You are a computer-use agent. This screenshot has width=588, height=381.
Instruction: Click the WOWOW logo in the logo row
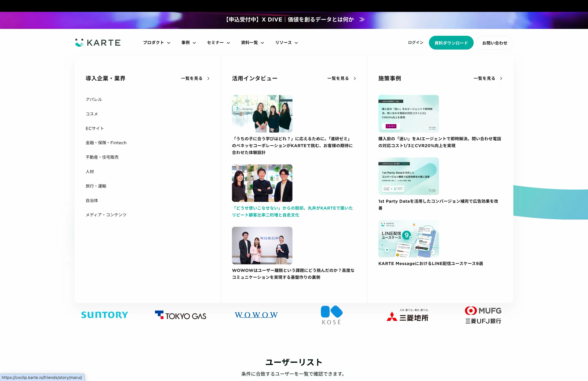coord(256,315)
